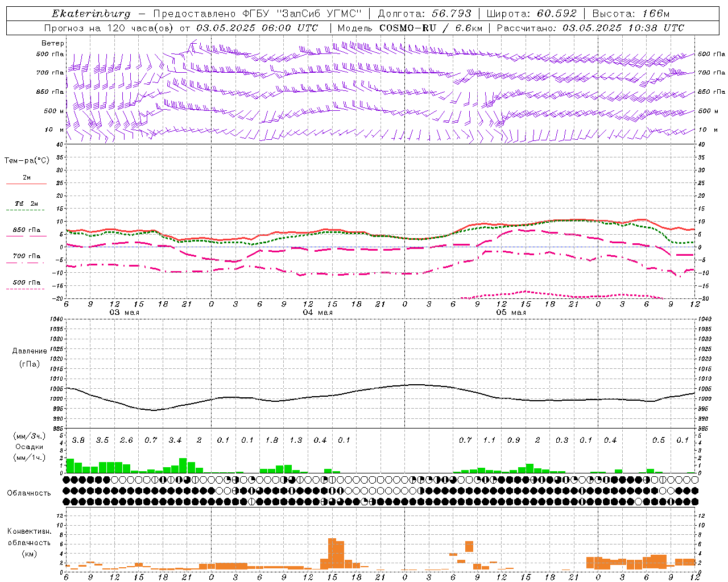The width and height of the screenshot is (728, 582).
Task: Click the 1.1 precipitation total
Action: (489, 440)
